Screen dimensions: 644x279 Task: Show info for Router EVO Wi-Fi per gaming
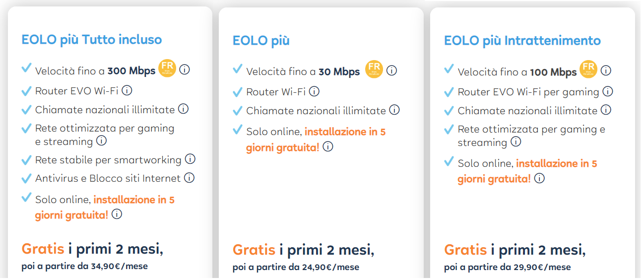coord(608,91)
